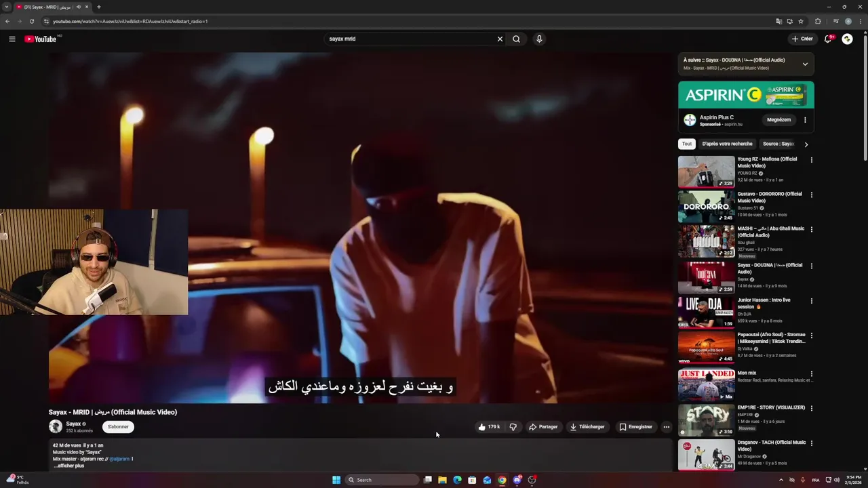Open options for Junior Hassen live session
Viewport: 868px width, 488px height.
(x=812, y=300)
